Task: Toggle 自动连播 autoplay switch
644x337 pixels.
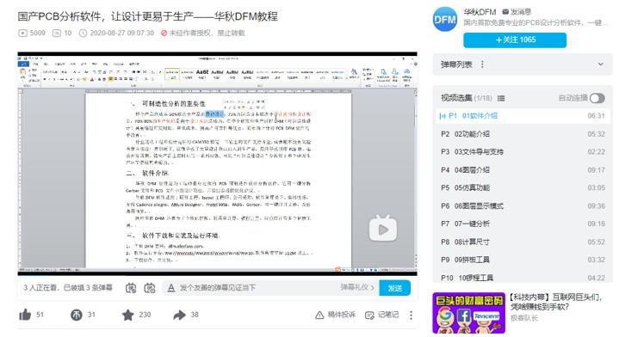Action: click(597, 98)
